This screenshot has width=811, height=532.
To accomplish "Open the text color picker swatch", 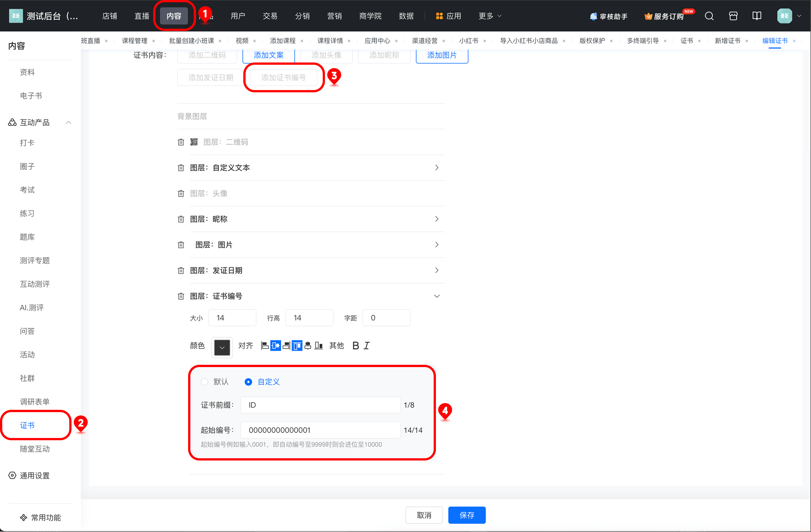I will (x=222, y=347).
